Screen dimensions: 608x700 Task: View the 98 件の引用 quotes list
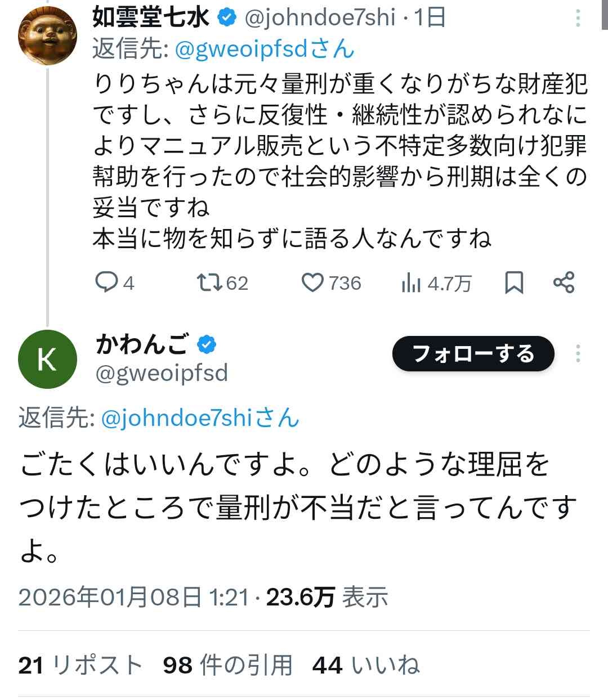pyautogui.click(x=227, y=665)
